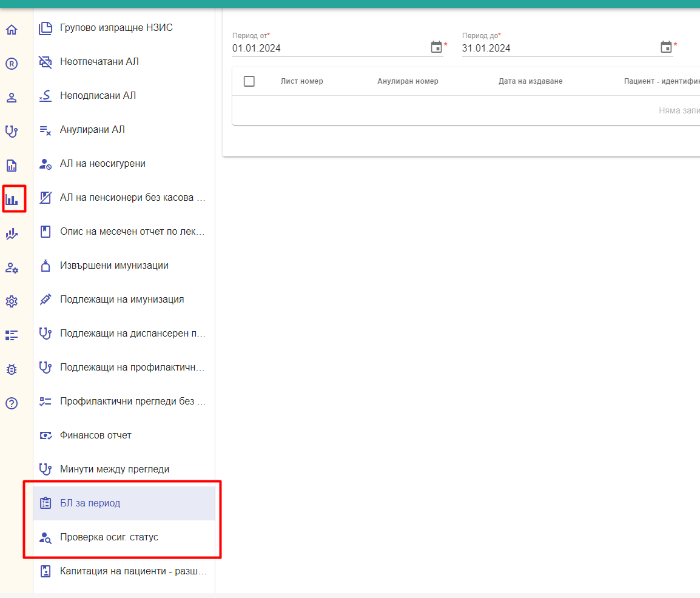Sort by Анулиран номер column
Screen dimensions: 700x598
[x=408, y=81]
